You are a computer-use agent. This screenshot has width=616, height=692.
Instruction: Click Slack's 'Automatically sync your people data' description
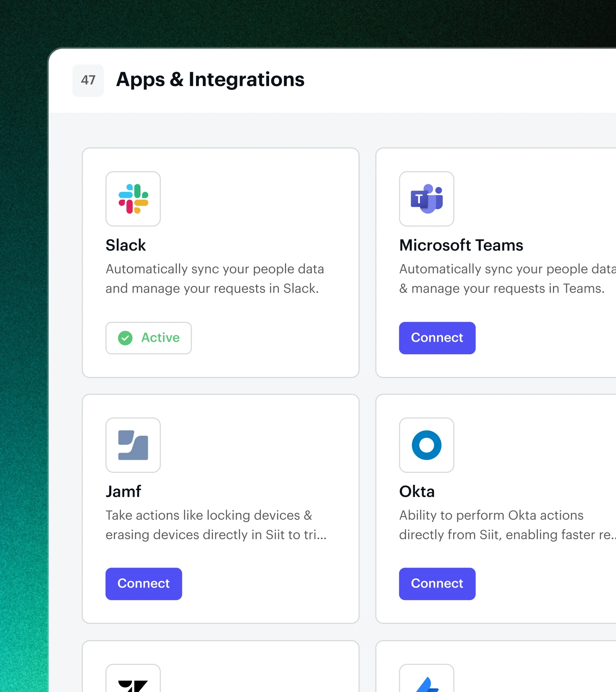(215, 279)
